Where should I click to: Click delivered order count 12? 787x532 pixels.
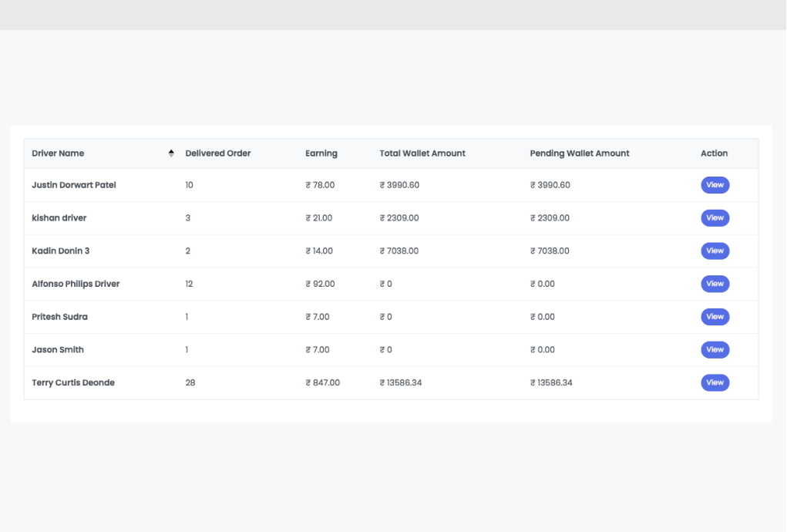click(189, 284)
